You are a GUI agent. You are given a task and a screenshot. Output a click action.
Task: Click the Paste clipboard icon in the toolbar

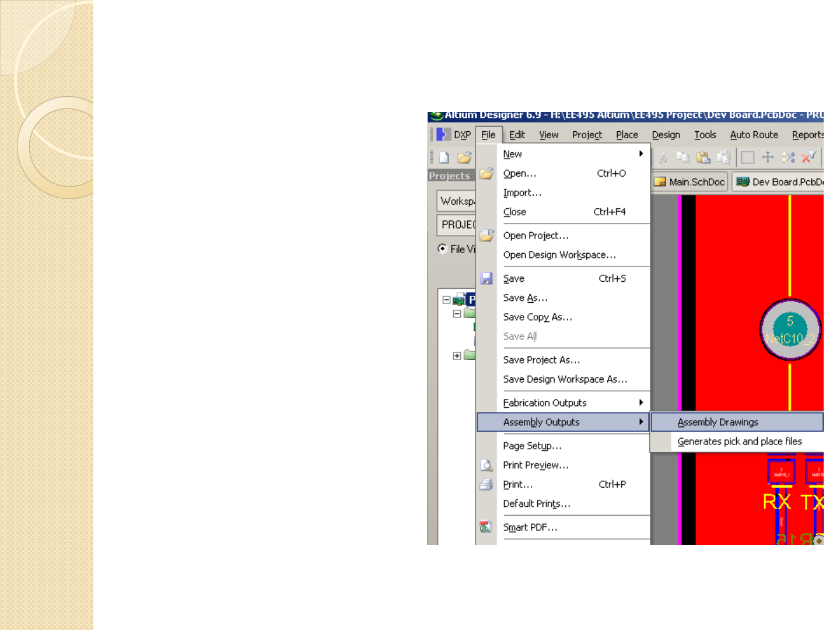point(703,157)
